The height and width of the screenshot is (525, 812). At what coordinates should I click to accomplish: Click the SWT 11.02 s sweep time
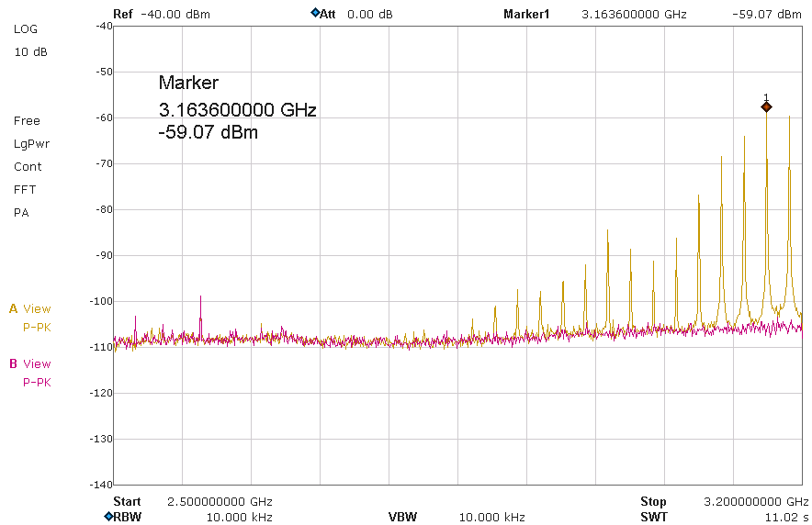point(786,517)
